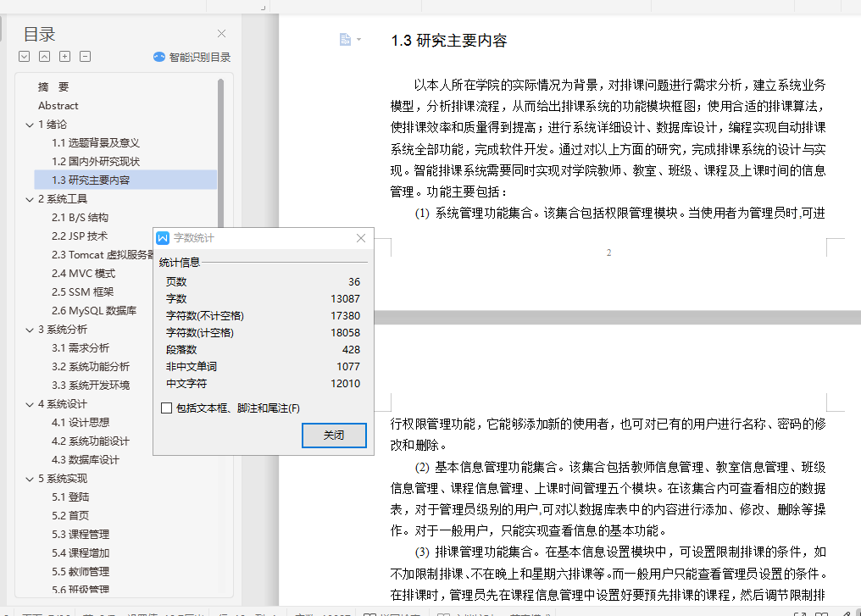Go to 2.5 SSM 框架 section
861x616 pixels.
click(83, 292)
